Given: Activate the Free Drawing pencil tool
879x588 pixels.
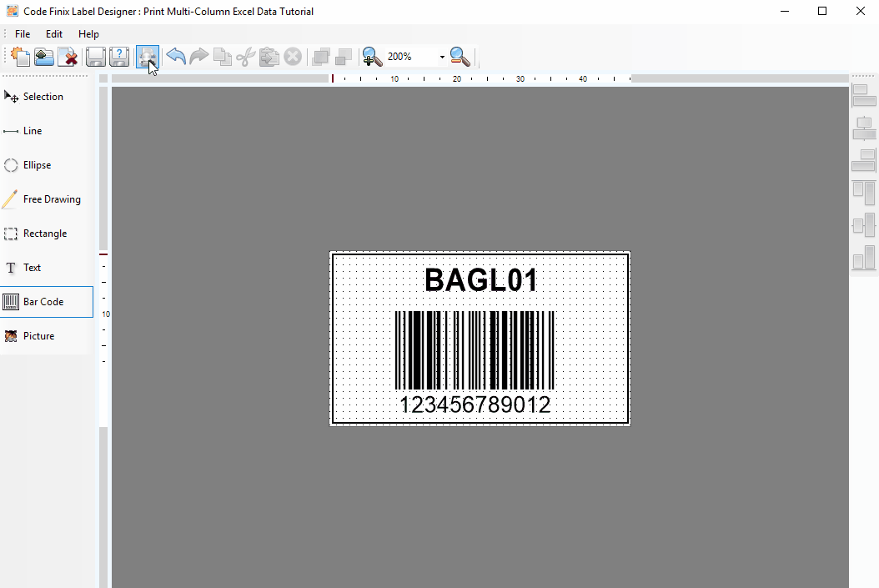Looking at the screenshot, I should pos(47,199).
